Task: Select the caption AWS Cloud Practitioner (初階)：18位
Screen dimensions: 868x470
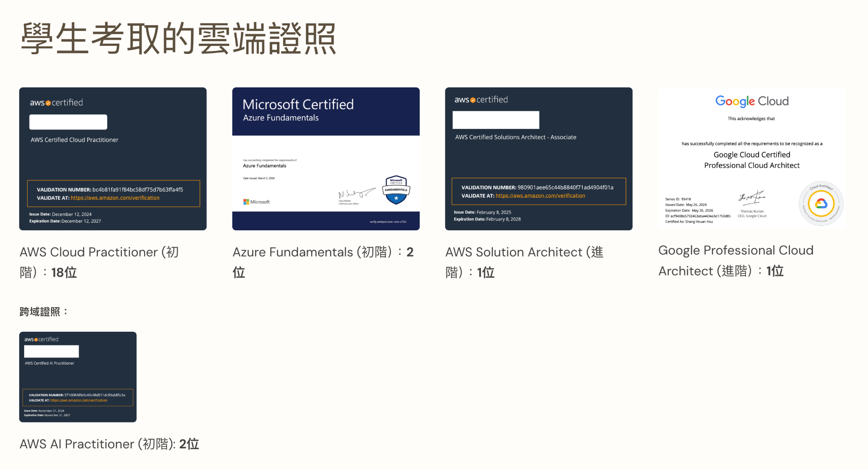Action: [99, 262]
